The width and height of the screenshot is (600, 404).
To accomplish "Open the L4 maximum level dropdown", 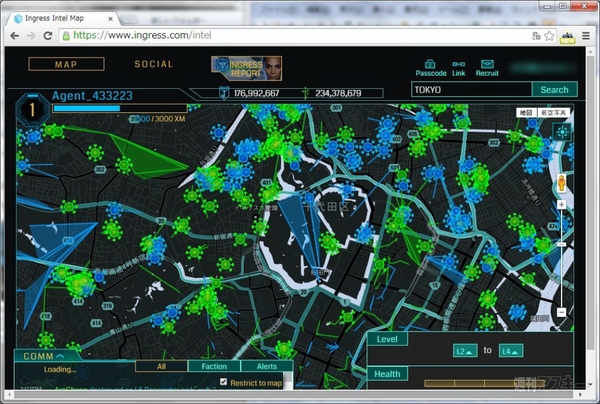I will [x=511, y=351].
